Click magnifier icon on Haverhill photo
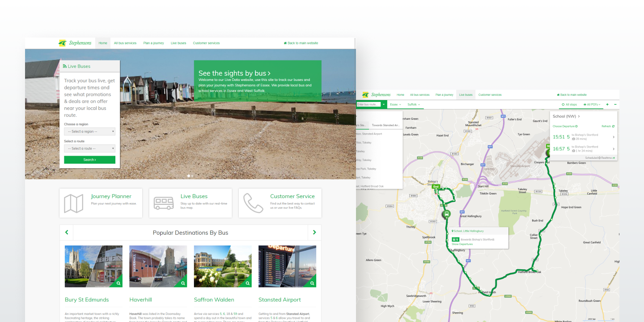The width and height of the screenshot is (644, 322). click(x=183, y=283)
